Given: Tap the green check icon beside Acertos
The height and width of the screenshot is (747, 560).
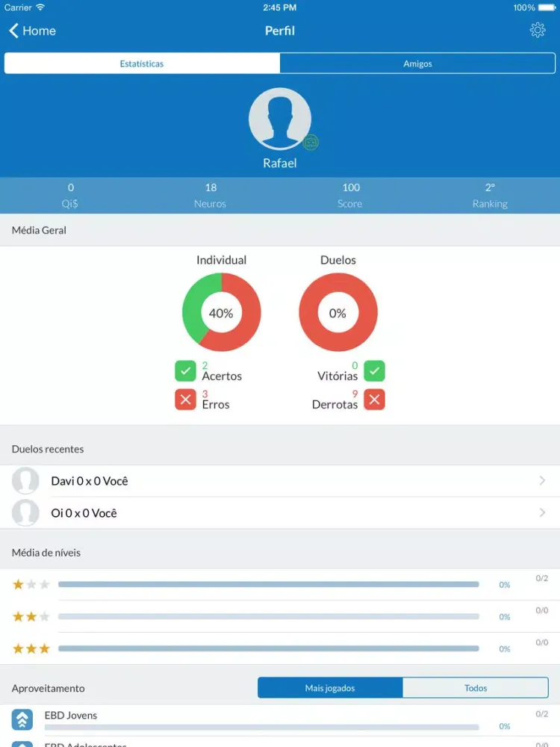Looking at the screenshot, I should (x=185, y=371).
